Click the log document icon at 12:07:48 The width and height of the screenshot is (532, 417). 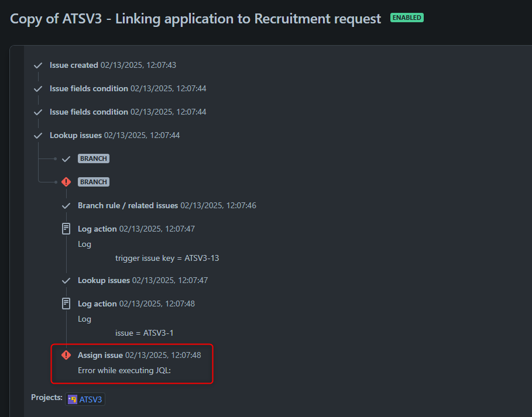point(66,304)
